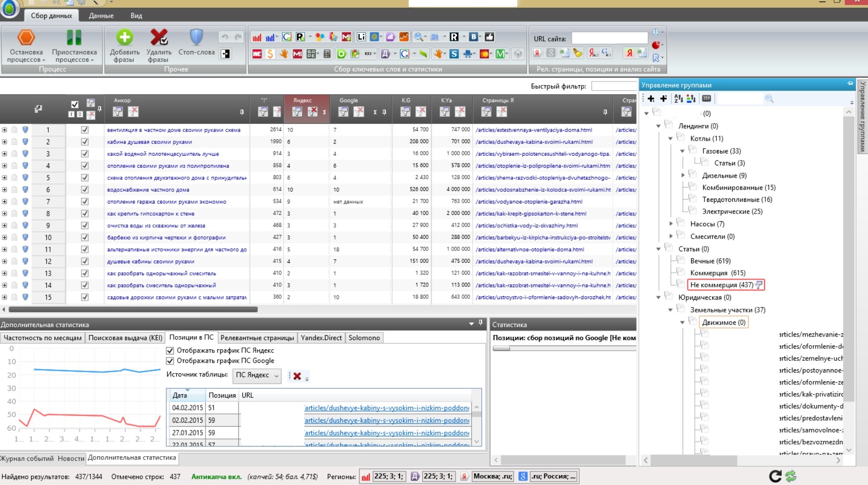
Task: Open the Остановка процессов dropdown arrow
Action: [44, 60]
